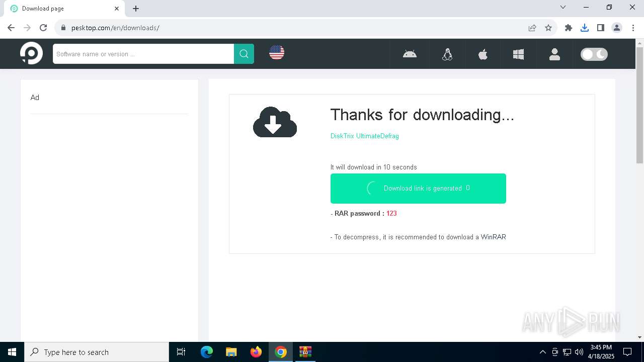The height and width of the screenshot is (362, 644).
Task: Open Chrome profile avatar
Action: (x=617, y=28)
